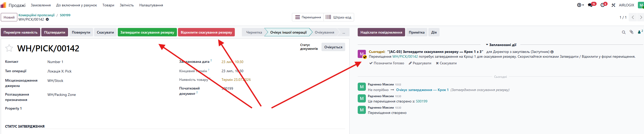Go to the next record arrow
The height and width of the screenshot is (134, 644).
point(640,17)
